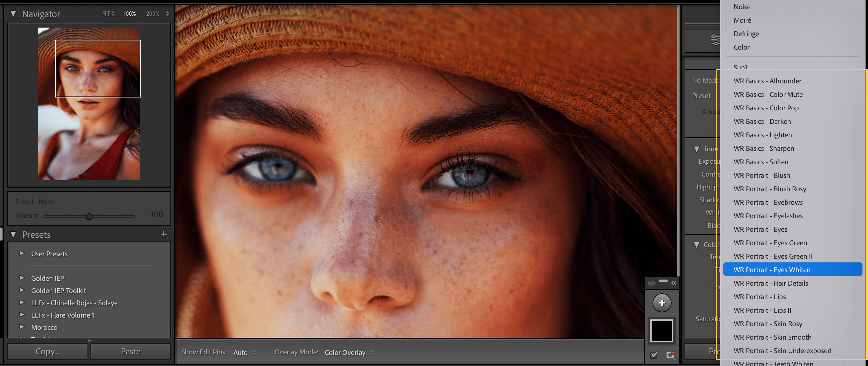This screenshot has width=868, height=366.
Task: Click the create new mask plus button
Action: click(662, 303)
